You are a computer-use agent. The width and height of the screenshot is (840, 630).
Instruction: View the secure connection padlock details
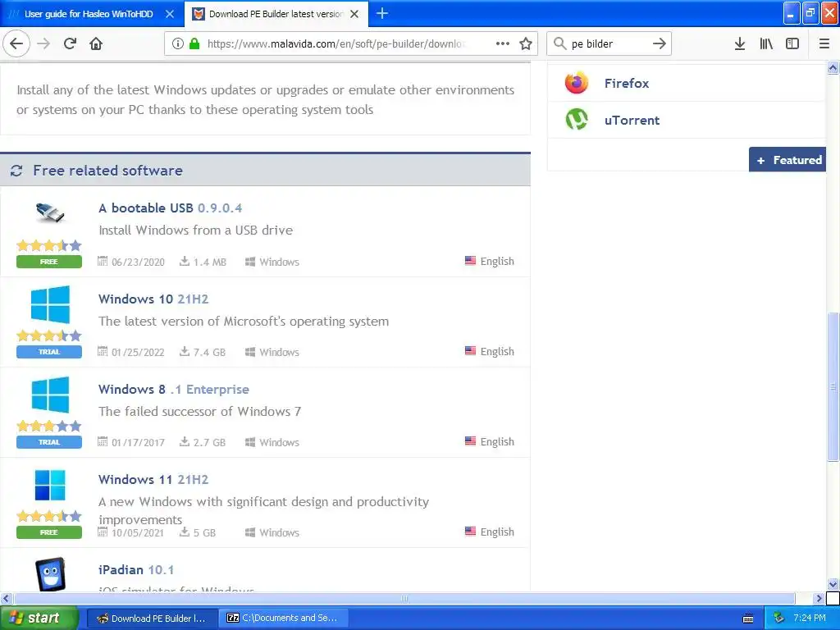point(194,44)
